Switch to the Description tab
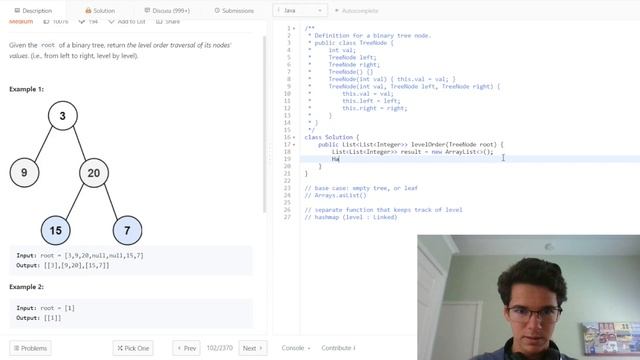 coord(33,11)
